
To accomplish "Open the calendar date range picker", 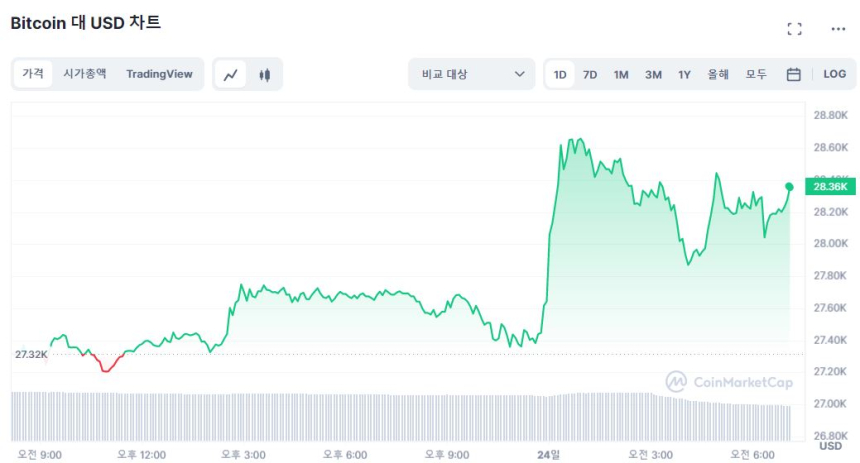I will pyautogui.click(x=793, y=74).
